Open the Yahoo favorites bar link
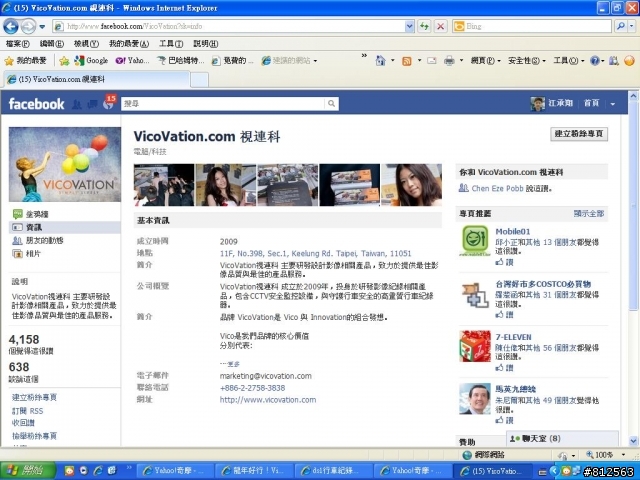This screenshot has width=640, height=480. click(132, 61)
